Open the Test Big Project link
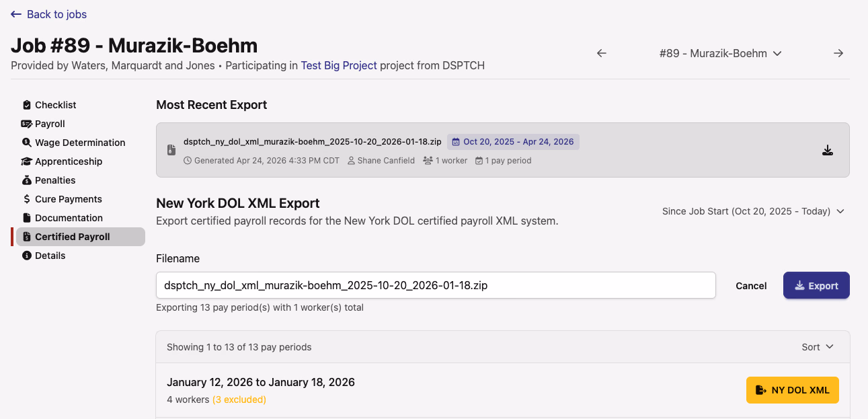The image size is (868, 419). click(339, 66)
